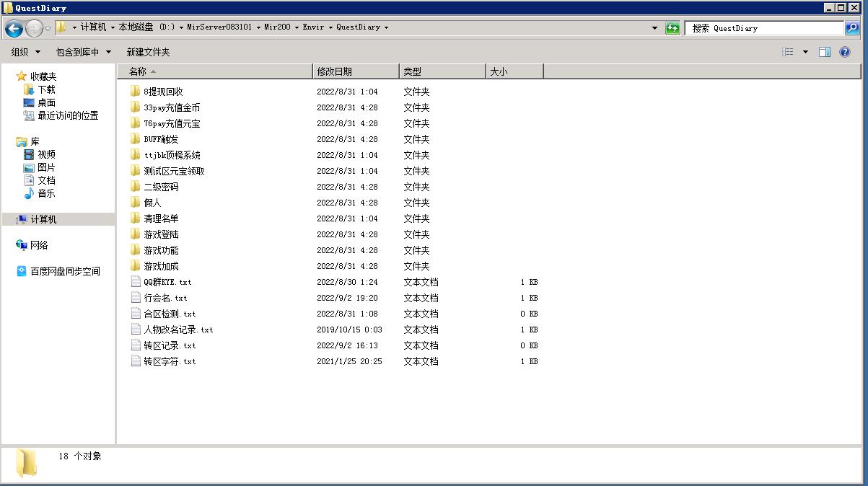Sort by 修改日期 column header
The image size is (868, 486).
pyautogui.click(x=335, y=71)
